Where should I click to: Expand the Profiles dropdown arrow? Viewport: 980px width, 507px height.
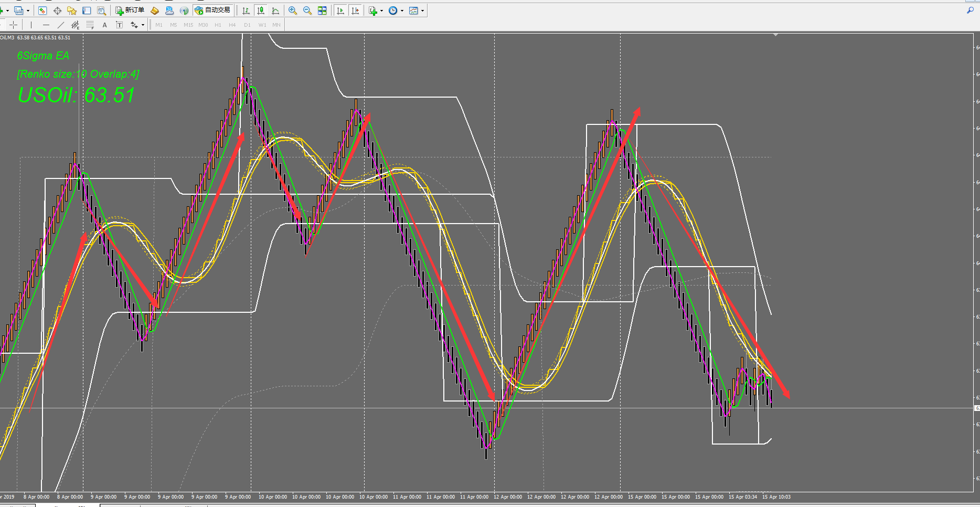(28, 10)
